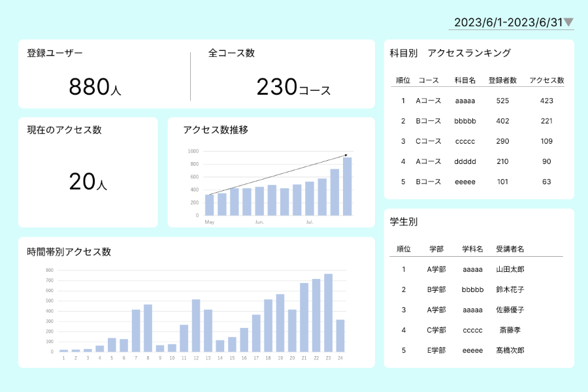Click the アクセス数 column header in ranking table
Image resolution: width=588 pixels, height=392 pixels.
point(546,80)
